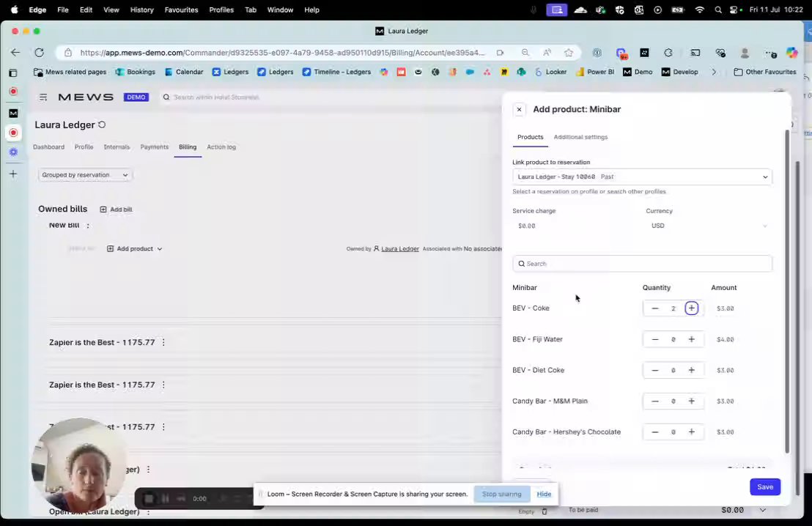Increase quantity of BEV - Diet Coke

[691, 370]
